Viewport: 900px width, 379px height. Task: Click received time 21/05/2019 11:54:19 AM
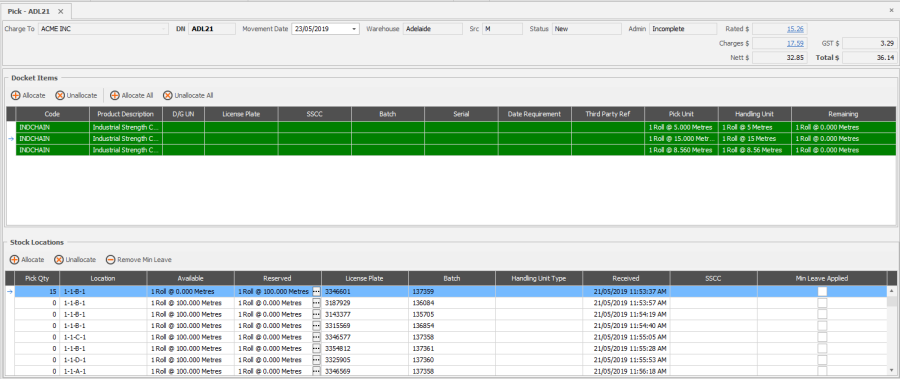pos(626,314)
